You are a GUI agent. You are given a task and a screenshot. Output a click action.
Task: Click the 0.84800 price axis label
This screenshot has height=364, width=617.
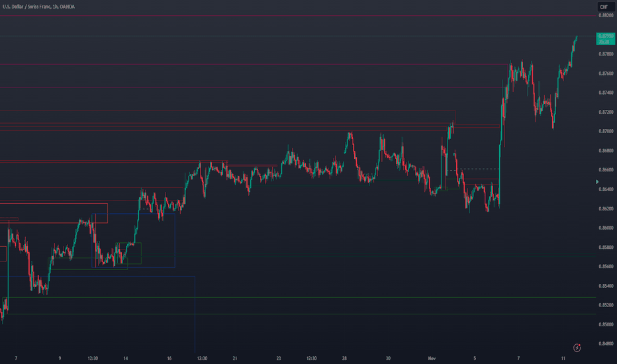pos(606,344)
